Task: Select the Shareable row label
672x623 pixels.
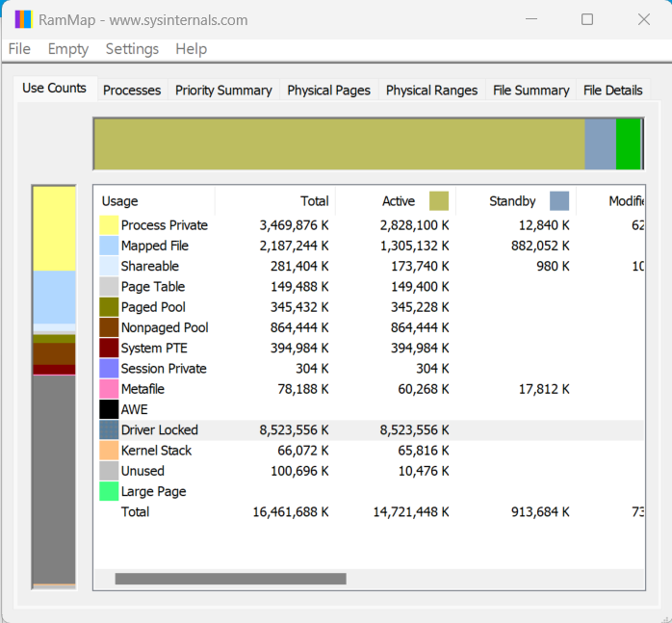Action: [x=149, y=266]
